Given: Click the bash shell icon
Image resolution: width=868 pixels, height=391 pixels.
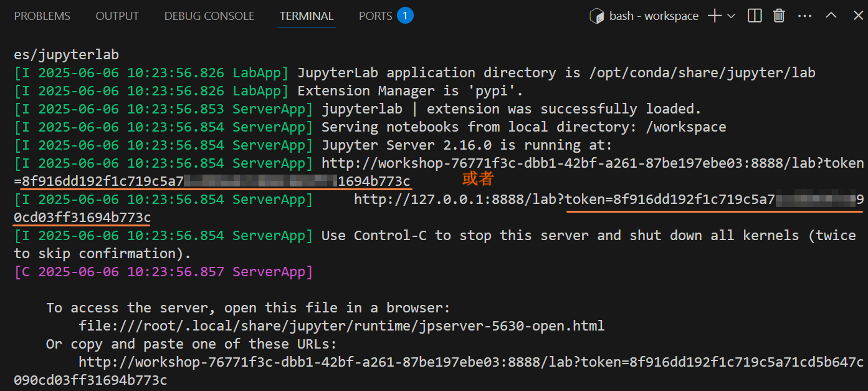Looking at the screenshot, I should point(597,16).
